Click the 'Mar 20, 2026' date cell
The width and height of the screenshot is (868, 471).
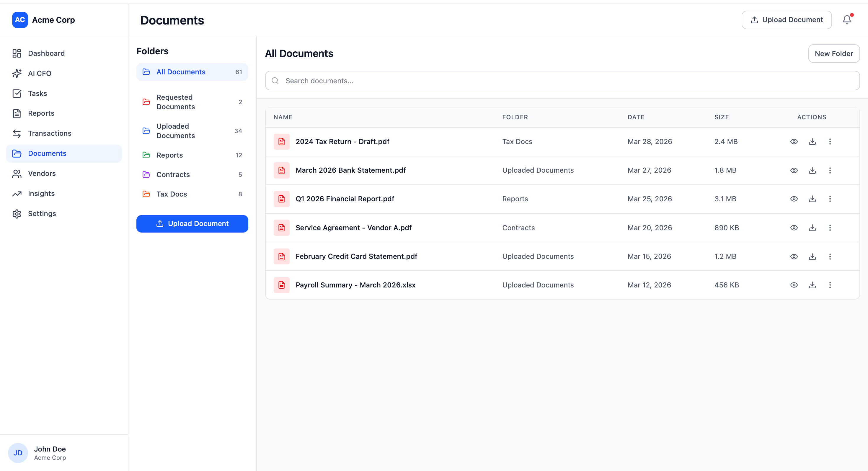650,228
